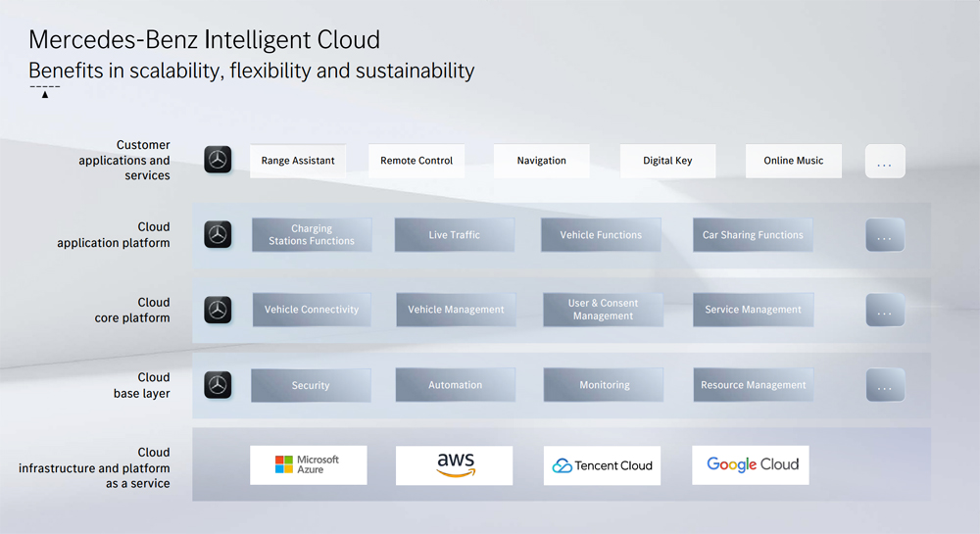Expand the ellipsis box in Cloud base layer row
The width and height of the screenshot is (980, 534).
[885, 385]
